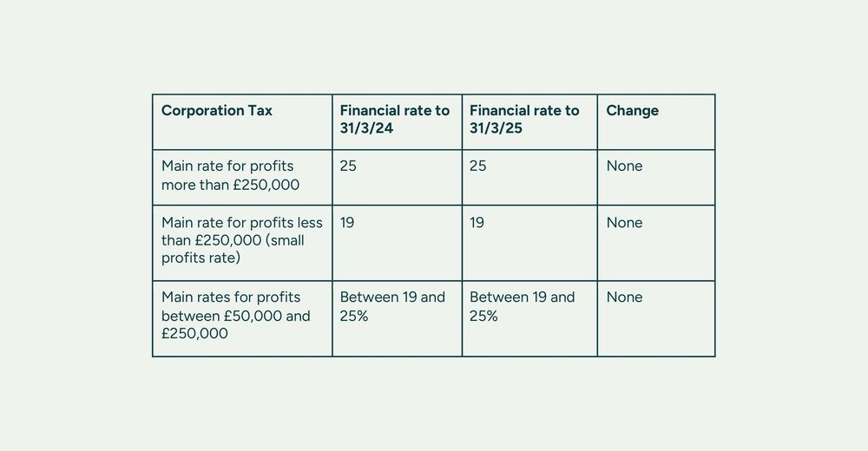Click the Change column header
Viewport: 868px width, 451px height.
point(632,111)
